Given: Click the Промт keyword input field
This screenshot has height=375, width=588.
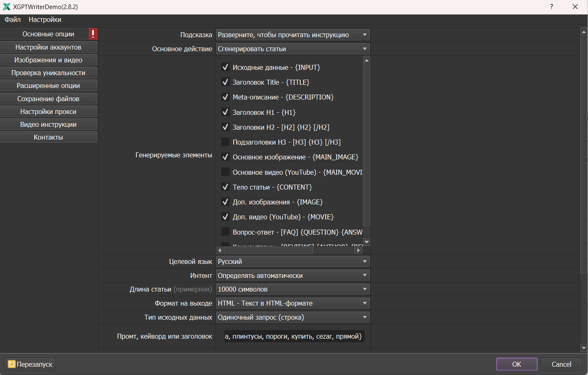Looking at the screenshot, I should (x=293, y=336).
